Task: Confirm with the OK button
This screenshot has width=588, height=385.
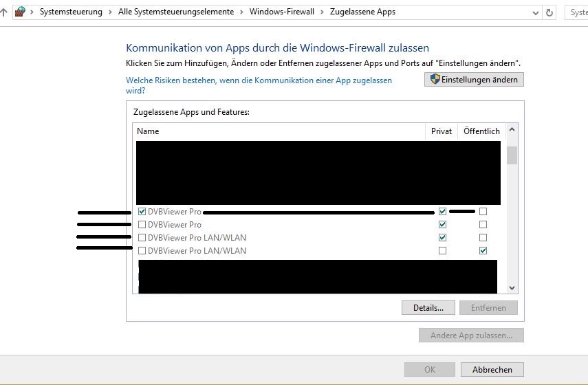Action: (430, 370)
